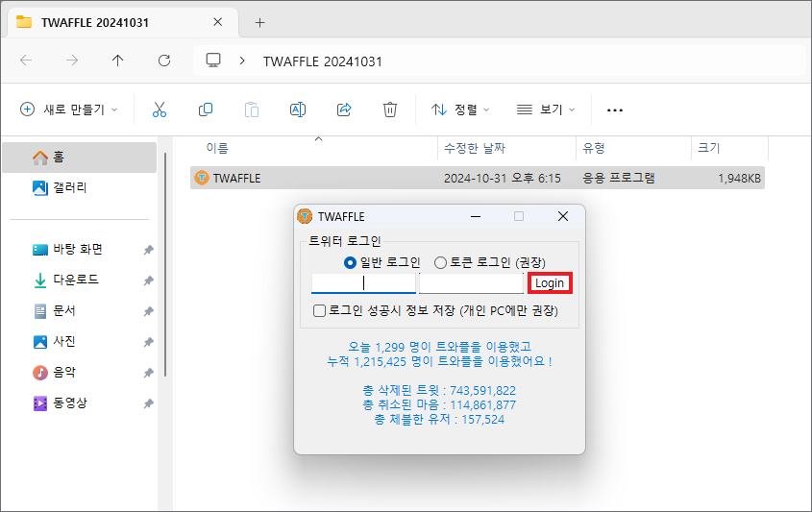Close the TWAFFLE 20241031 tab
Screen dimensions: 812x512
point(218,22)
